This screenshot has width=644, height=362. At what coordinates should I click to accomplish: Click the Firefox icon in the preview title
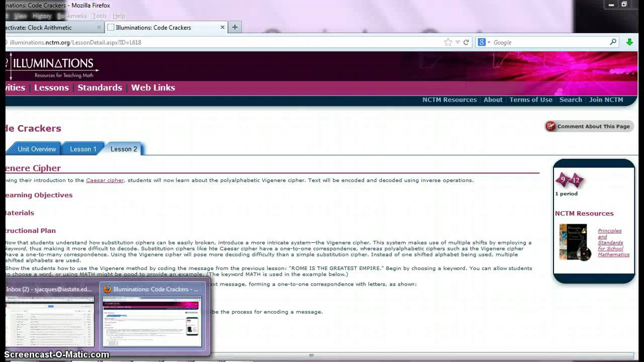point(107,289)
